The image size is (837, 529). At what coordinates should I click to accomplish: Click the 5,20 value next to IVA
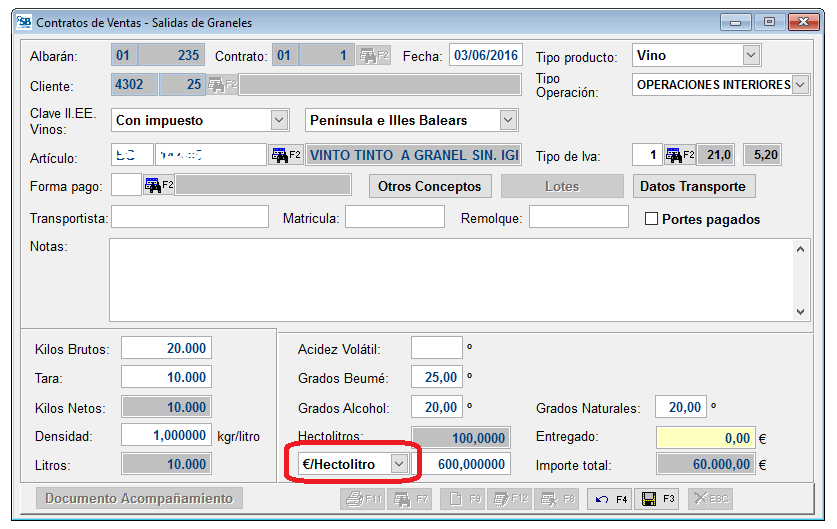click(x=763, y=155)
